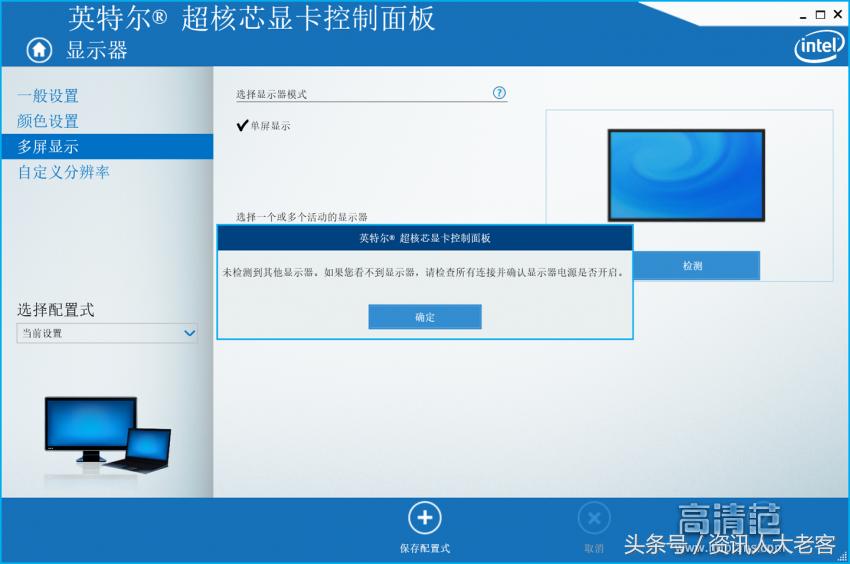Image resolution: width=850 pixels, height=564 pixels.
Task: Click the 选择显示器模式 heading text
Action: tap(271, 94)
